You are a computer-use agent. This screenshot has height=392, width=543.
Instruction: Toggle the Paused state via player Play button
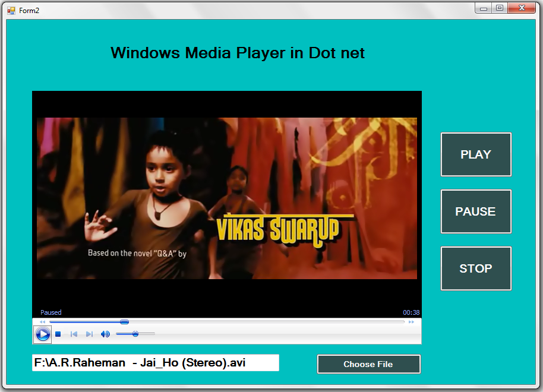pyautogui.click(x=42, y=334)
